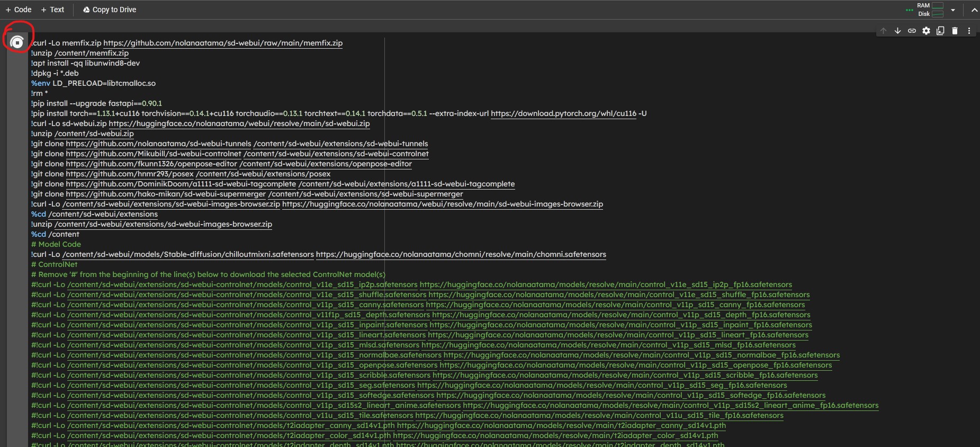
Task: Move cell down with arrow icon
Action: 897,31
